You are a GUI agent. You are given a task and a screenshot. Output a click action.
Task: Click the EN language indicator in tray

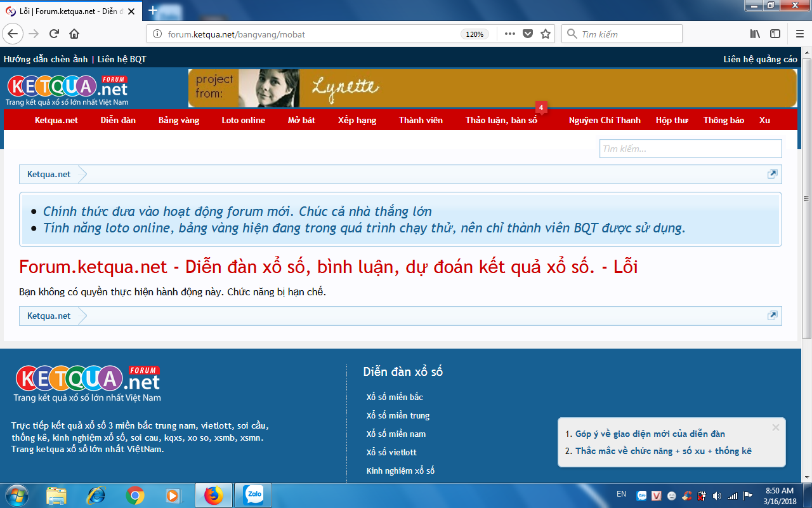[621, 494]
